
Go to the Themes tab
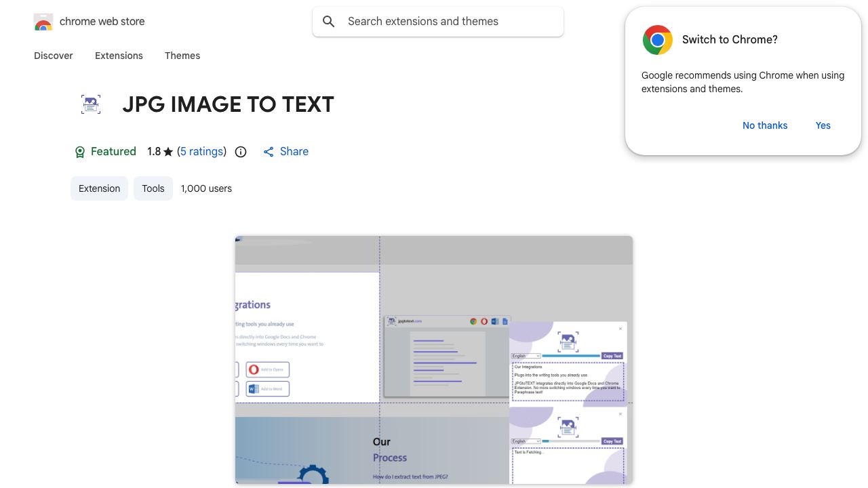(x=182, y=56)
